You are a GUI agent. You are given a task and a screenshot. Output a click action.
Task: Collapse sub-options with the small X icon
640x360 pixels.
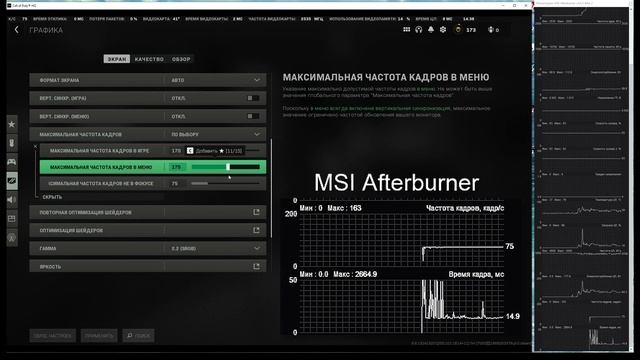35,146
